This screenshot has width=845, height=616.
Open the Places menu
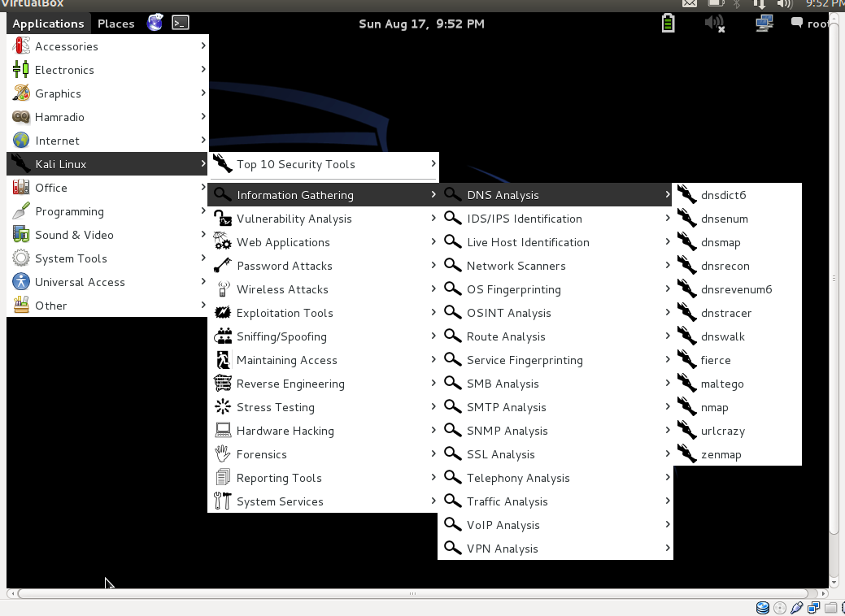point(115,24)
